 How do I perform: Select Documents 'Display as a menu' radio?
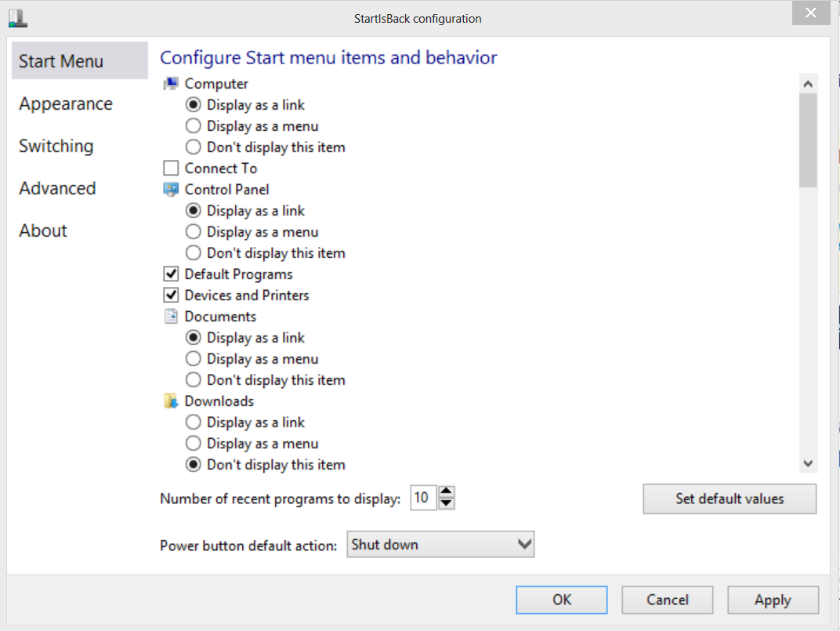tap(194, 359)
